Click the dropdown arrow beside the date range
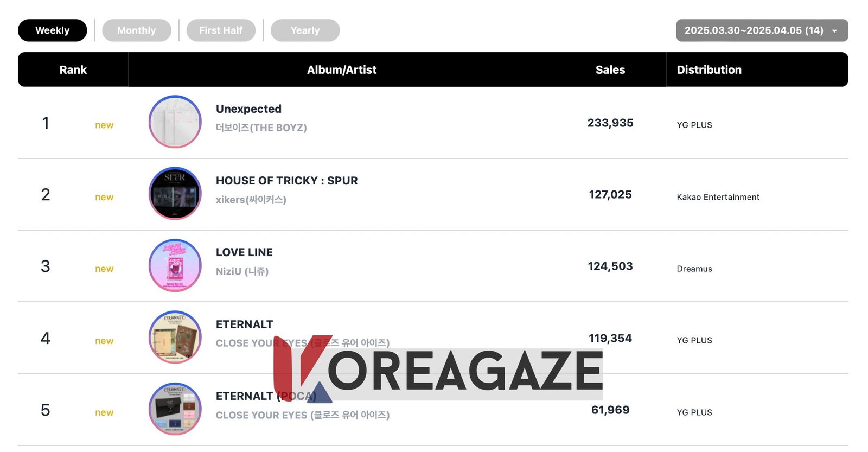The height and width of the screenshot is (452, 868). (834, 31)
